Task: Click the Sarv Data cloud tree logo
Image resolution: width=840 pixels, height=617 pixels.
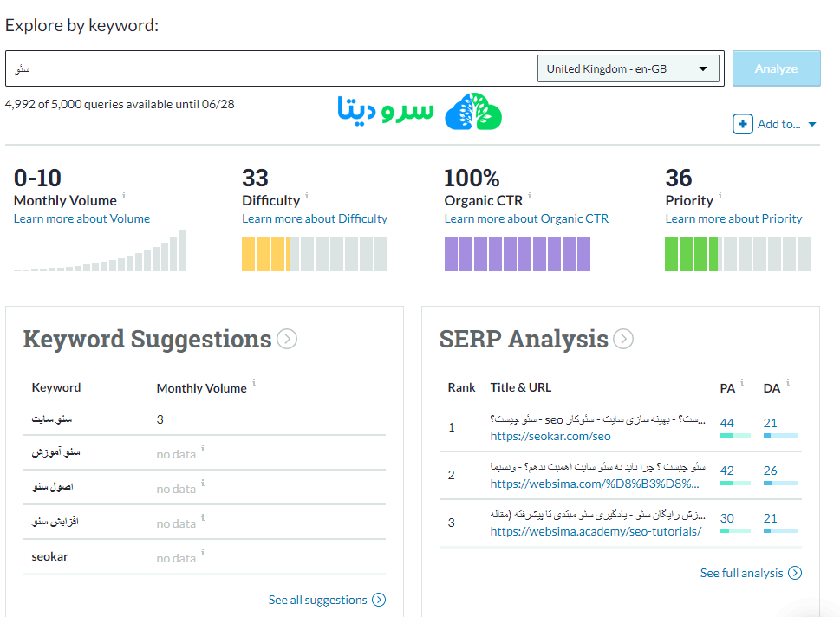Action: pyautogui.click(x=473, y=112)
